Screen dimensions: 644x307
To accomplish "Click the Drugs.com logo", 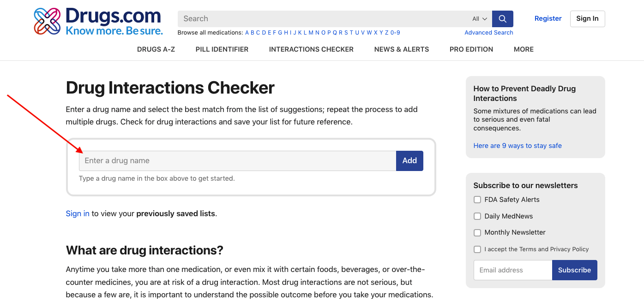I will [x=98, y=21].
